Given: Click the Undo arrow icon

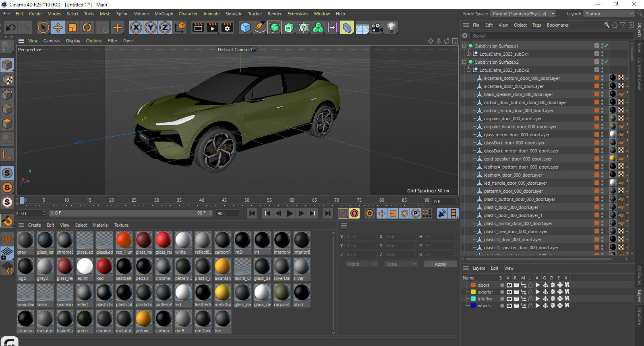Looking at the screenshot, I should click(11, 27).
